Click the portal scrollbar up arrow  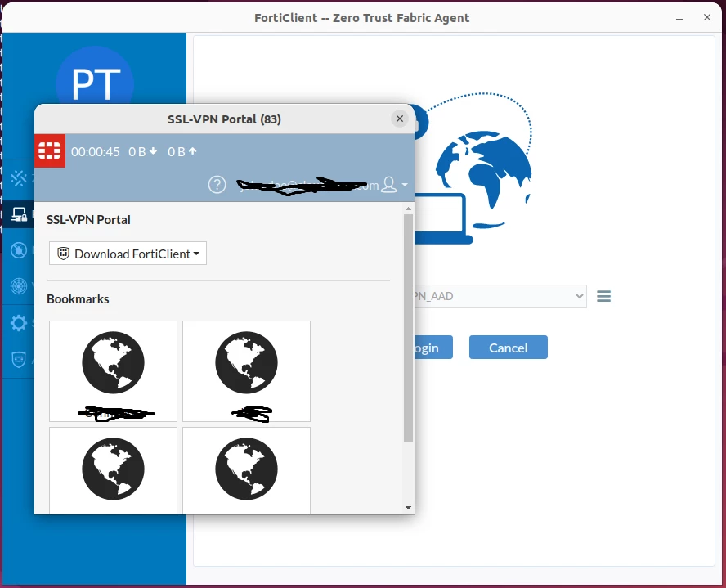coord(408,209)
